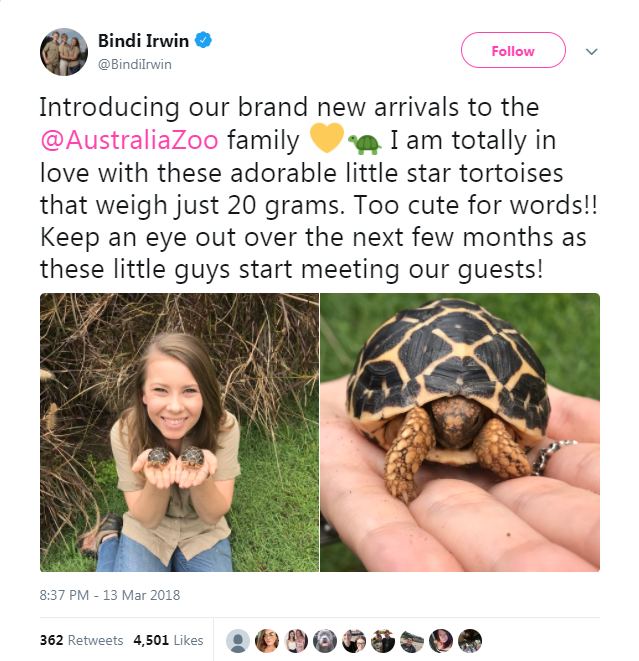View the 4,501 Likes list

click(x=168, y=640)
